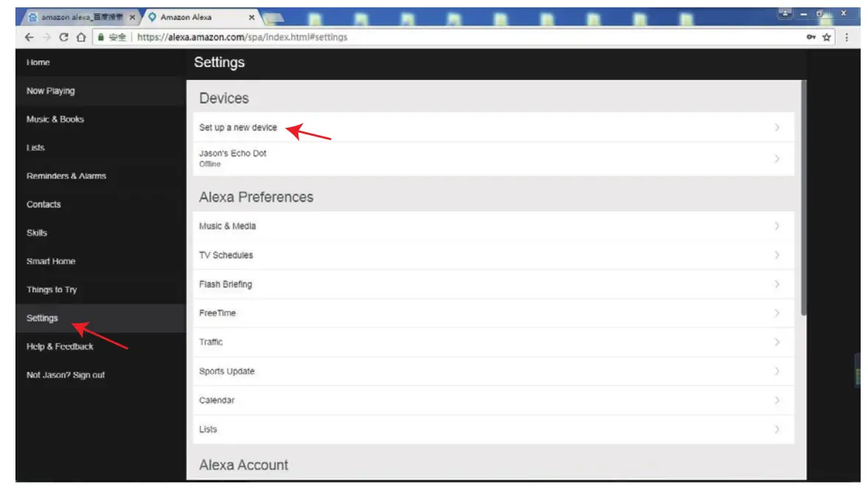The height and width of the screenshot is (489, 868).
Task: Go to Smart Home
Action: [x=51, y=261]
